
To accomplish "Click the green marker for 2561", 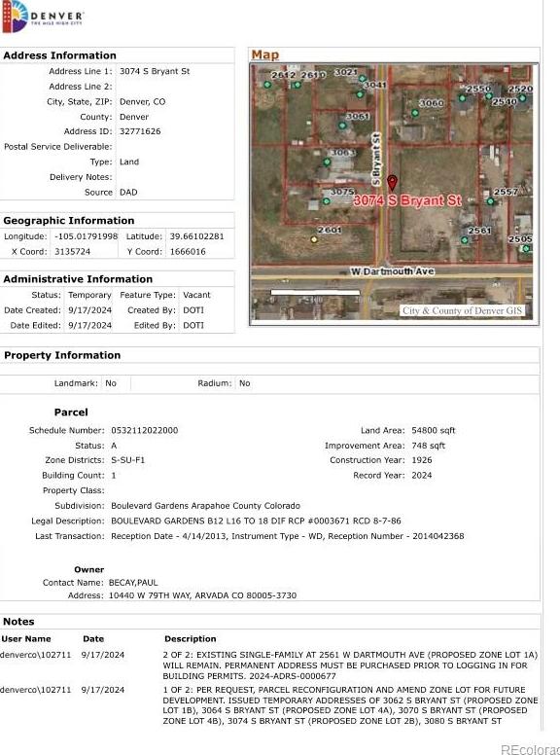I will [x=465, y=239].
